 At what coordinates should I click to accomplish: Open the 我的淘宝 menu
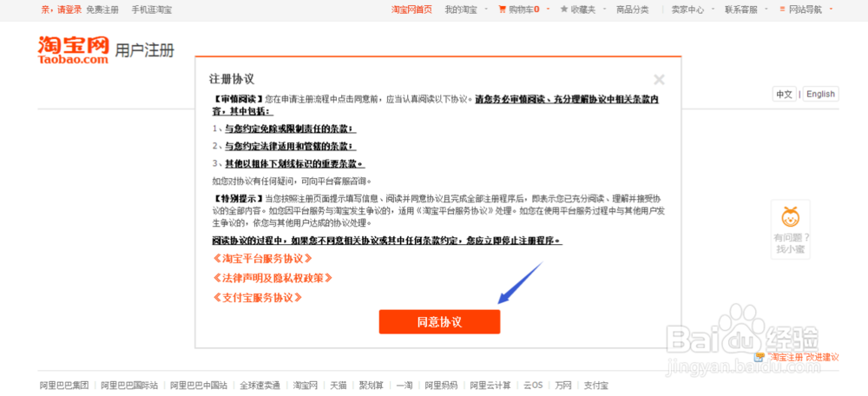(x=461, y=10)
